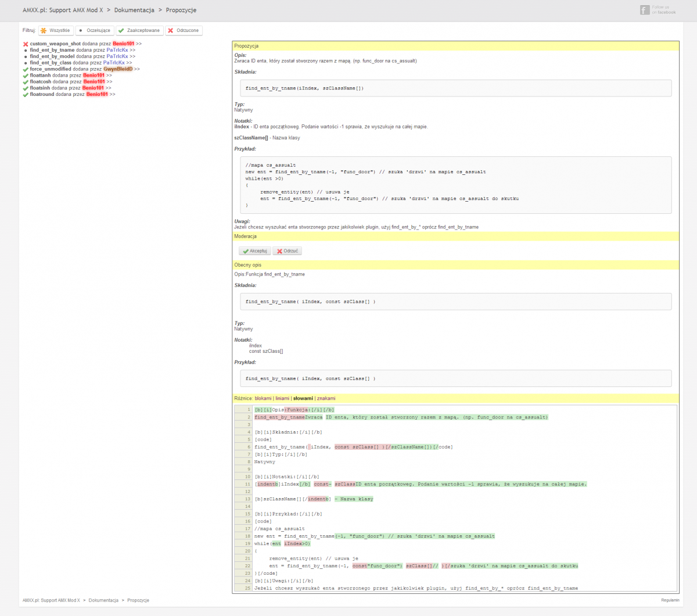Image resolution: width=697 pixels, height=616 pixels.
Task: Filter by Odrzucone (rejected) proposals
Action: click(183, 30)
